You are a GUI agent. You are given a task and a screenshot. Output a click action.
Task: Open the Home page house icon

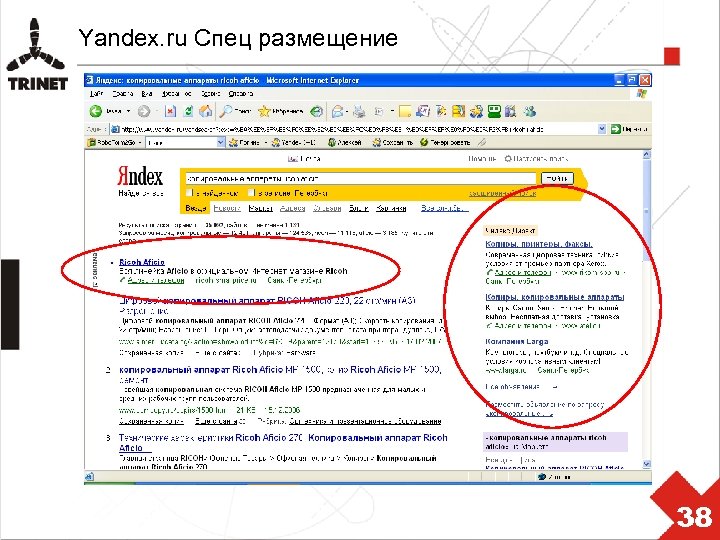click(205, 111)
